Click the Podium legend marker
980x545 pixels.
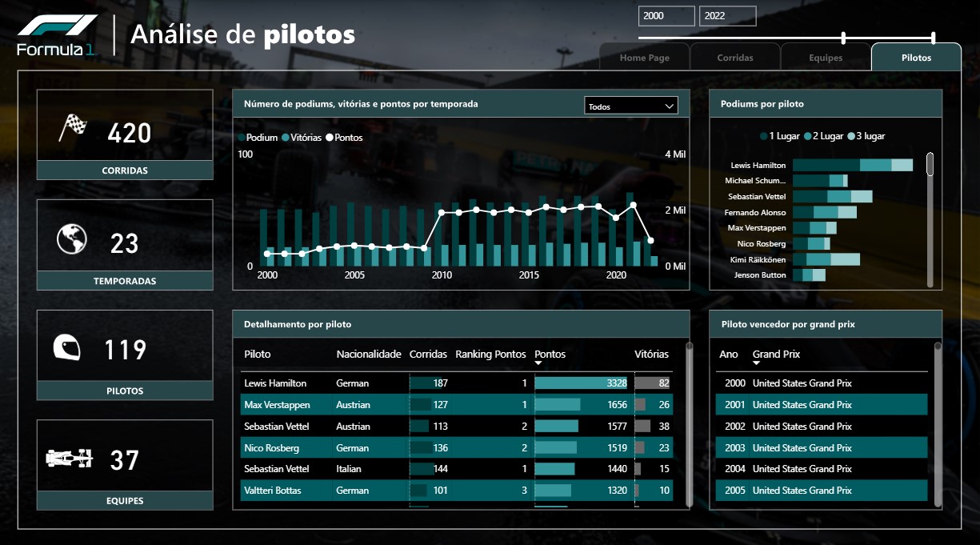tap(242, 138)
